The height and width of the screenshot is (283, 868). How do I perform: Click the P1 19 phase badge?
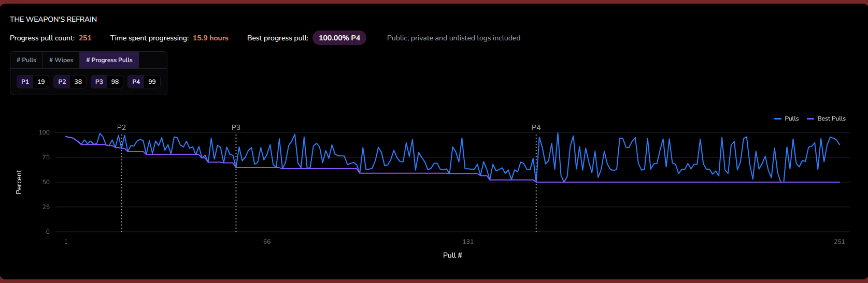point(33,82)
